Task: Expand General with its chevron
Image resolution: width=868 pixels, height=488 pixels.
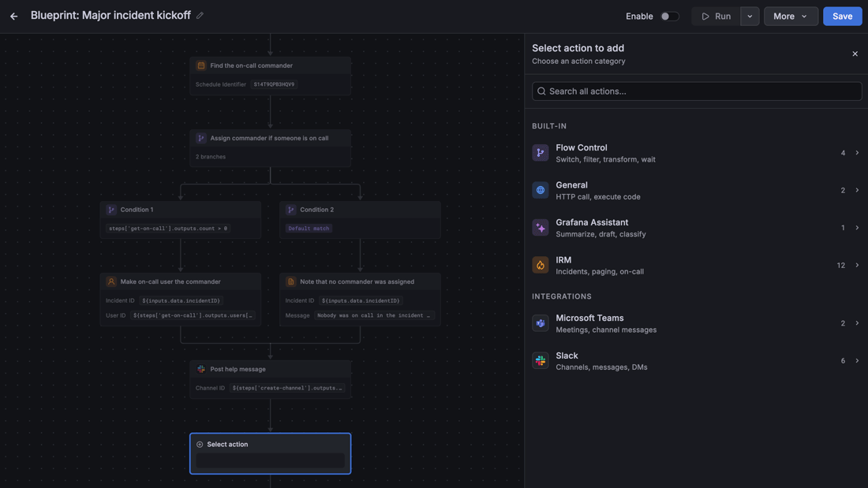Action: click(x=857, y=190)
